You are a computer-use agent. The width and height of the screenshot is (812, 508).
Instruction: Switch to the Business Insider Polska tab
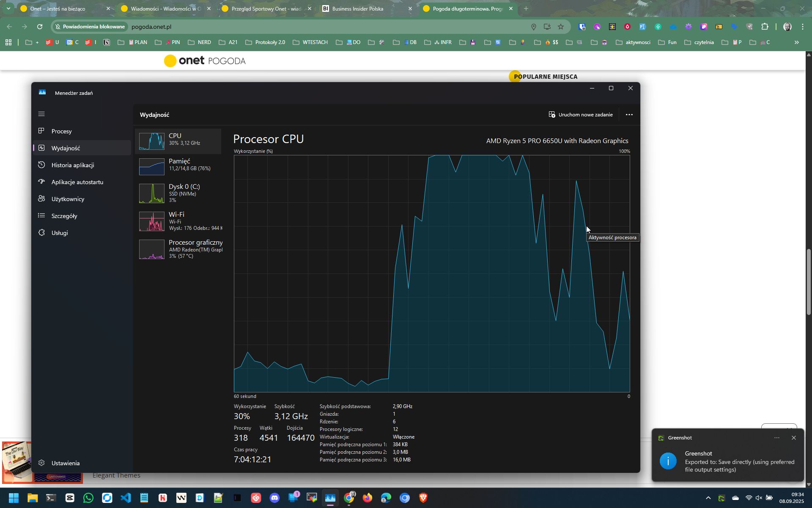pos(358,8)
